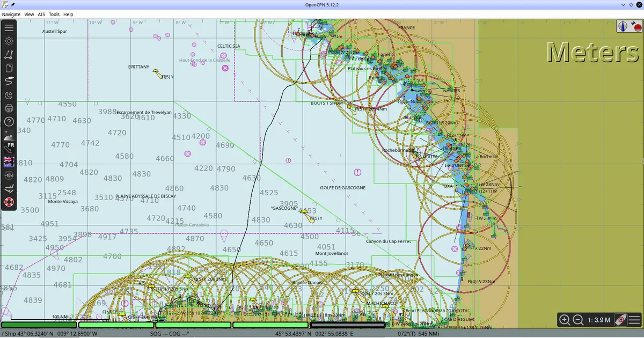Open the Options settings gear
This screenshot has width=644, height=338.
(9, 41)
